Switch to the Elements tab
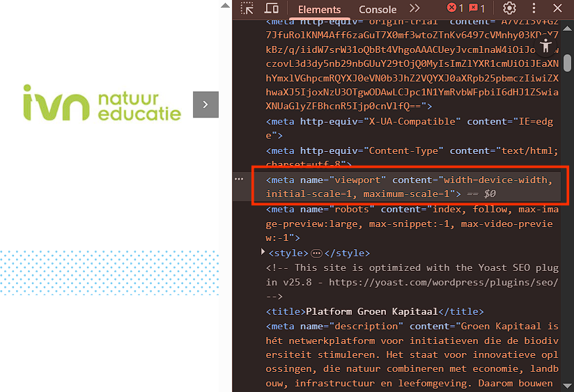This screenshot has width=574, height=392. point(319,10)
